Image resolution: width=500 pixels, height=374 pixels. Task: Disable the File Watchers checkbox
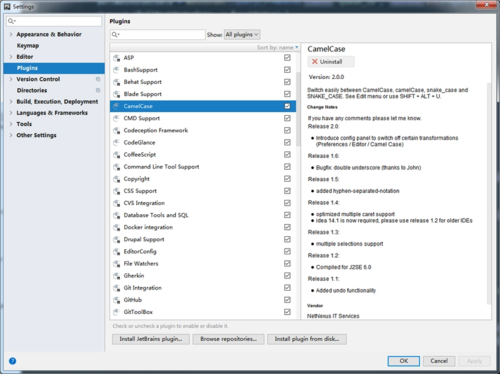click(287, 263)
